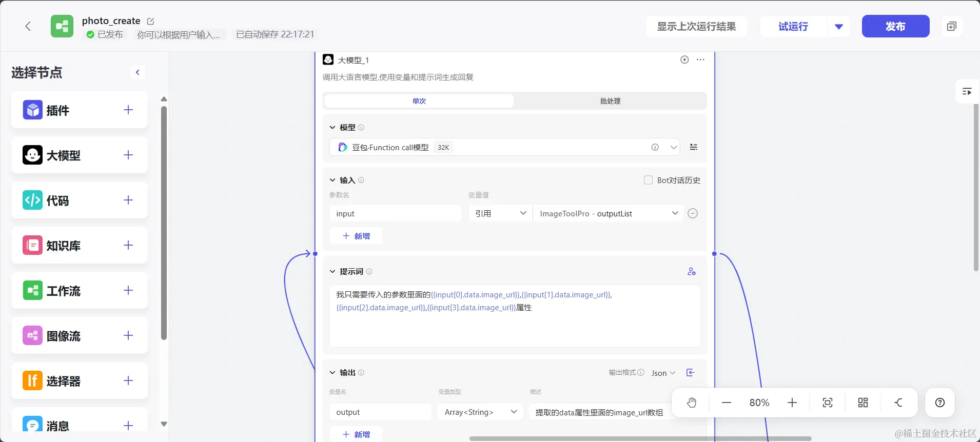Open the 大模型_1 node more options menu
980x442 pixels.
point(700,59)
